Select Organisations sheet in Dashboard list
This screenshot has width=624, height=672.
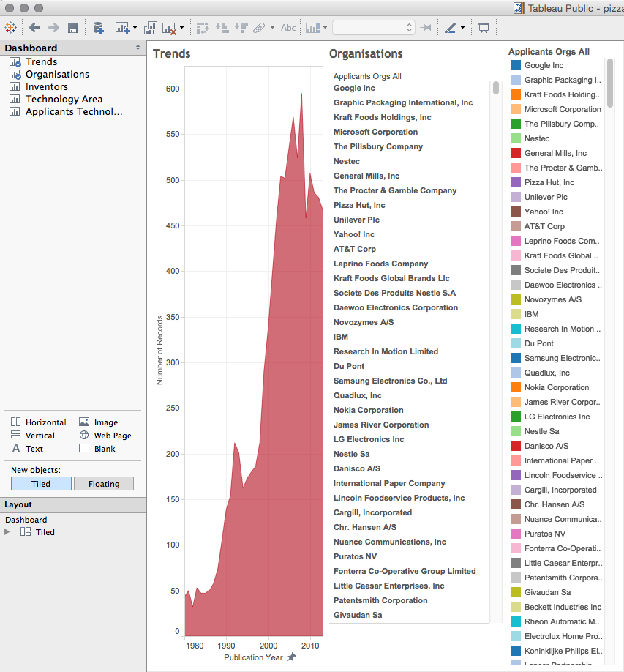coord(57,75)
